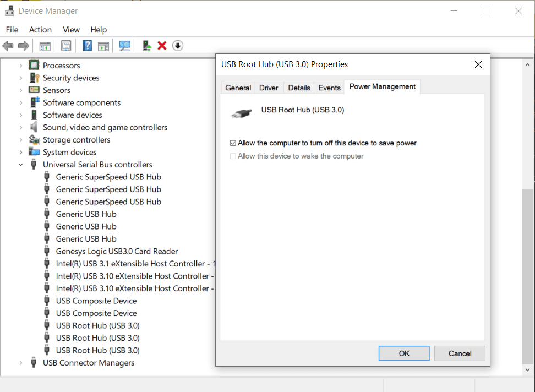Click the Properties toolbar icon
Viewport: 535px width, 392px height.
(65, 45)
